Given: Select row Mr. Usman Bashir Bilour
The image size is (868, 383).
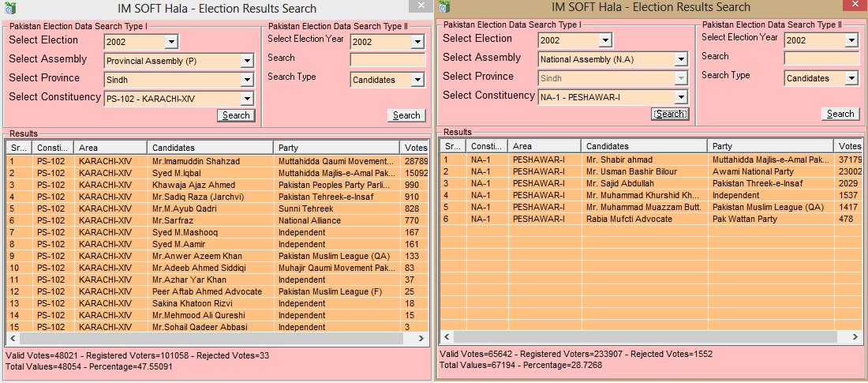Looking at the screenshot, I should [x=652, y=172].
